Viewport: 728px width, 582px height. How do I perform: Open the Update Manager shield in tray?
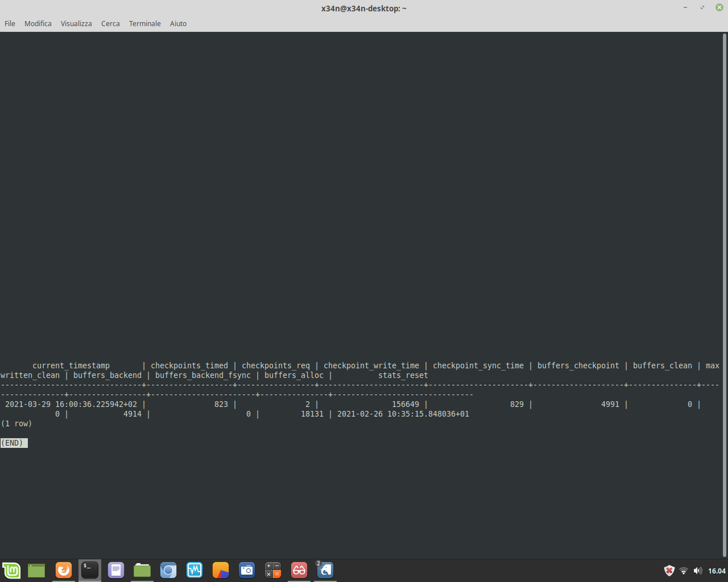pyautogui.click(x=669, y=570)
